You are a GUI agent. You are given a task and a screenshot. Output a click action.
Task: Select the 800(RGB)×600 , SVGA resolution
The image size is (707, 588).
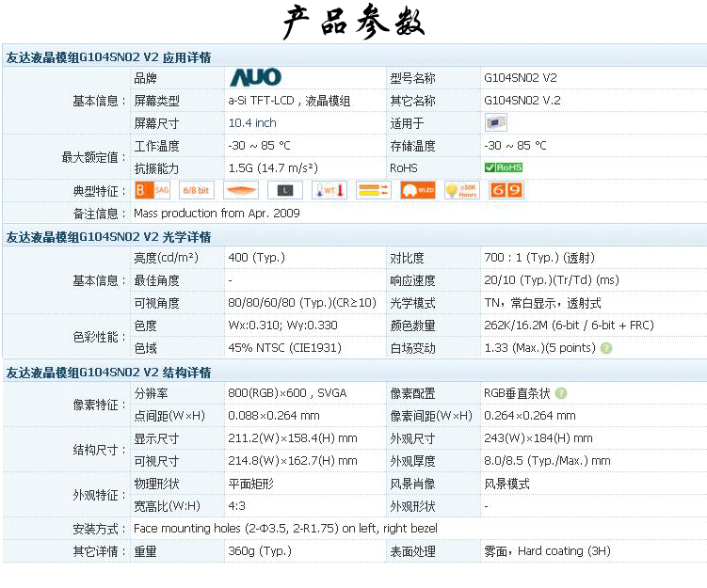click(287, 393)
